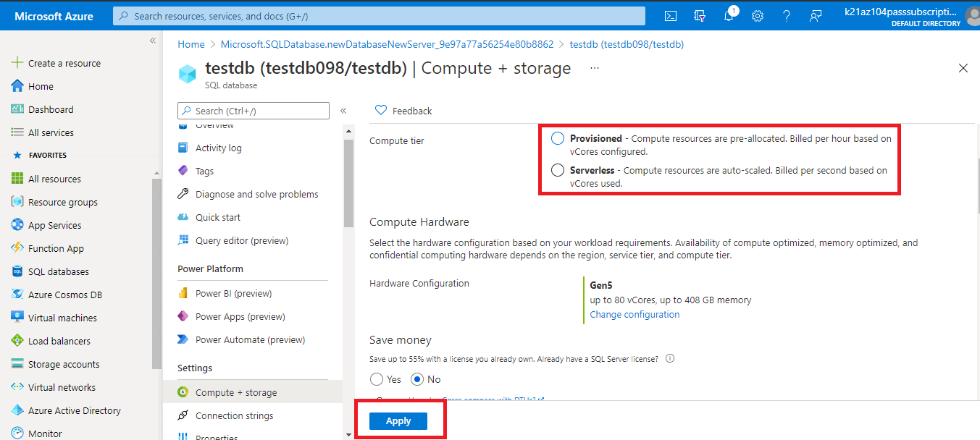Open portal settings gear icon
The height and width of the screenshot is (440, 980).
click(x=758, y=16)
